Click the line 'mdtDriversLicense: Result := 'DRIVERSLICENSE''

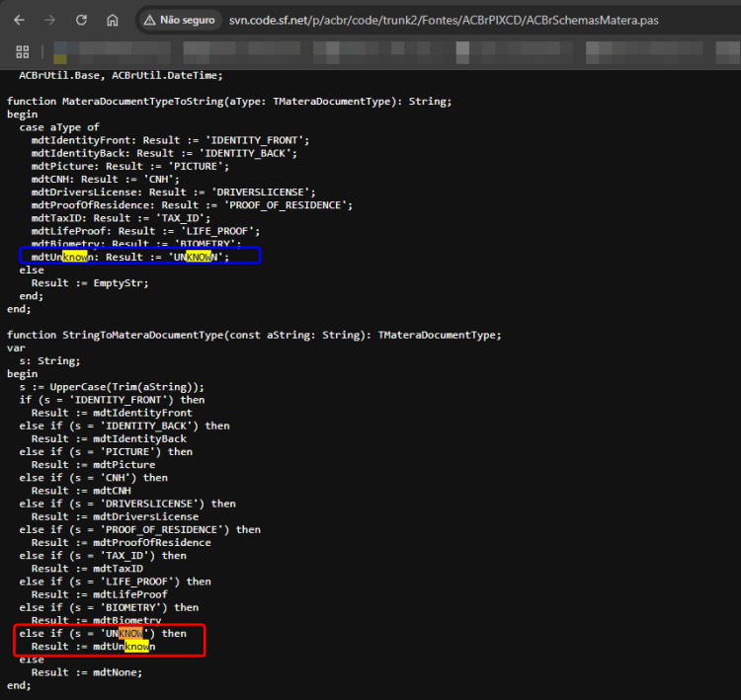tap(174, 193)
